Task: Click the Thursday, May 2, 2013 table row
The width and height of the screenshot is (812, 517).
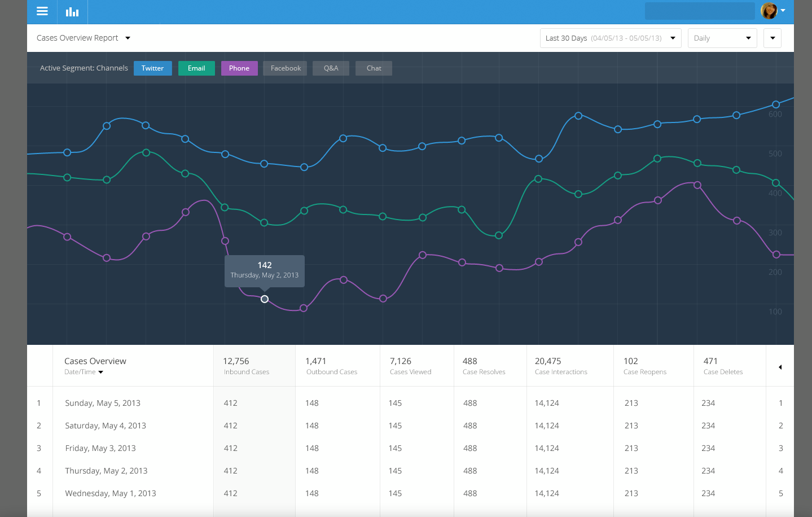Action: pyautogui.click(x=106, y=471)
